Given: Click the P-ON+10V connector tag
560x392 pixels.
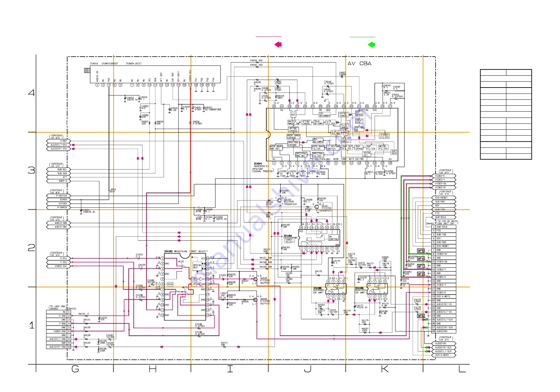Looking at the screenshot, I should coord(59,196).
